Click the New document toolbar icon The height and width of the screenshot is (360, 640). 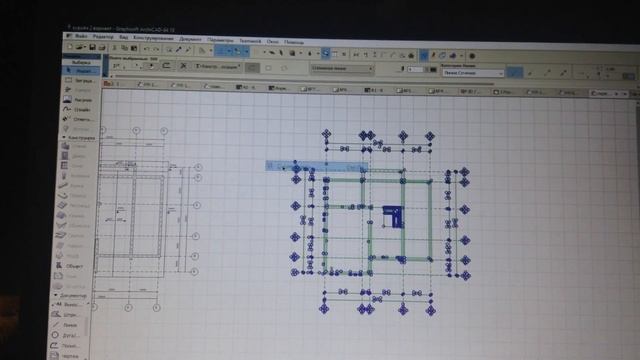(x=70, y=47)
